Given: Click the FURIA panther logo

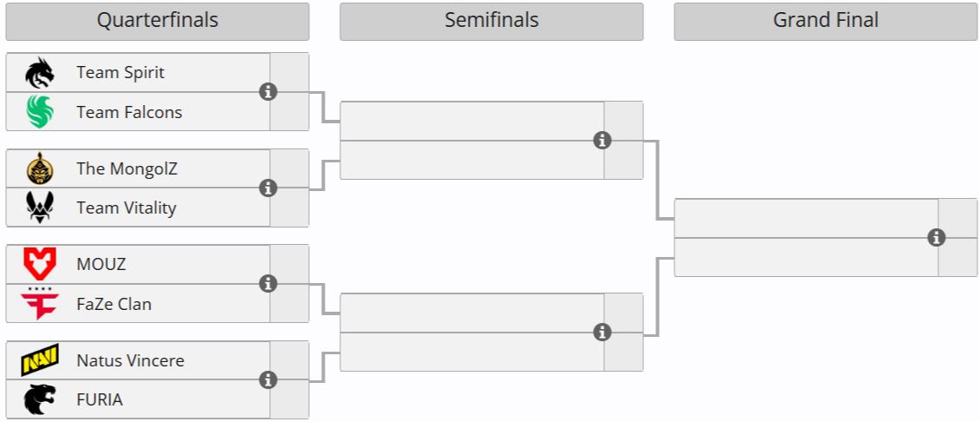Looking at the screenshot, I should [39, 399].
